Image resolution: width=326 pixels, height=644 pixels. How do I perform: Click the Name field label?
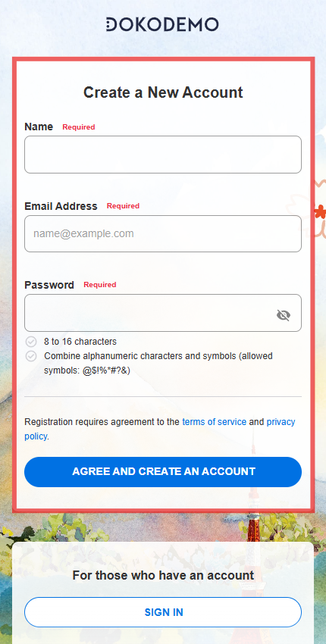(39, 127)
